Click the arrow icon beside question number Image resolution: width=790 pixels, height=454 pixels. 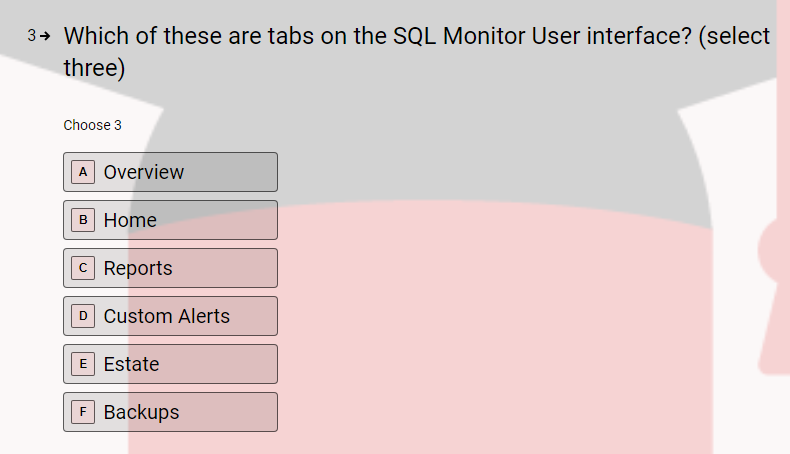point(45,36)
